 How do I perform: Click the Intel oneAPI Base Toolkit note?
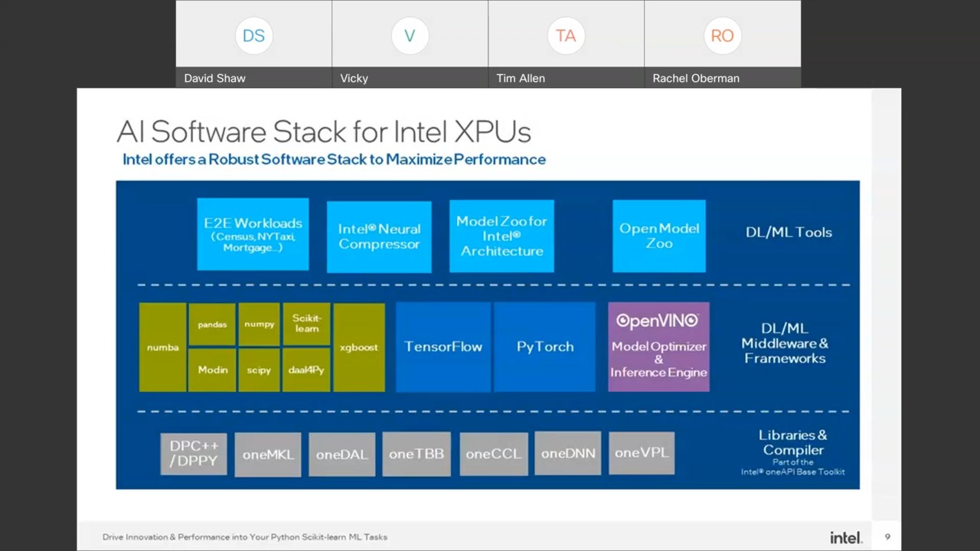793,467
